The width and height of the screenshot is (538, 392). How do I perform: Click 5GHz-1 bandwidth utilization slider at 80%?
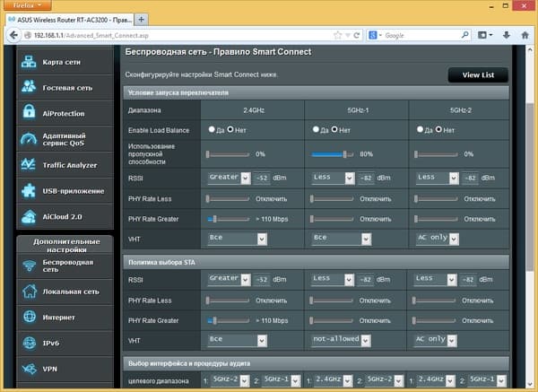click(x=332, y=154)
